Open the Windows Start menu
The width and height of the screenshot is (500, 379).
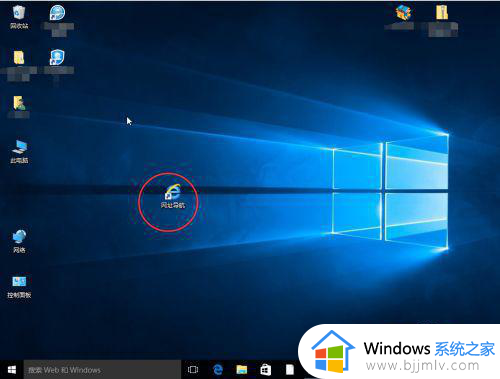[12, 369]
